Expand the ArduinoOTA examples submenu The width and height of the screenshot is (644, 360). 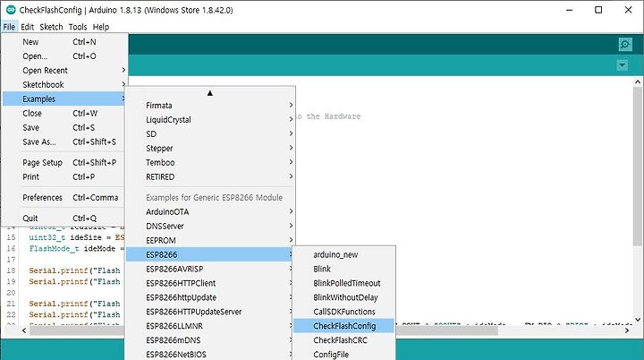click(x=210, y=212)
